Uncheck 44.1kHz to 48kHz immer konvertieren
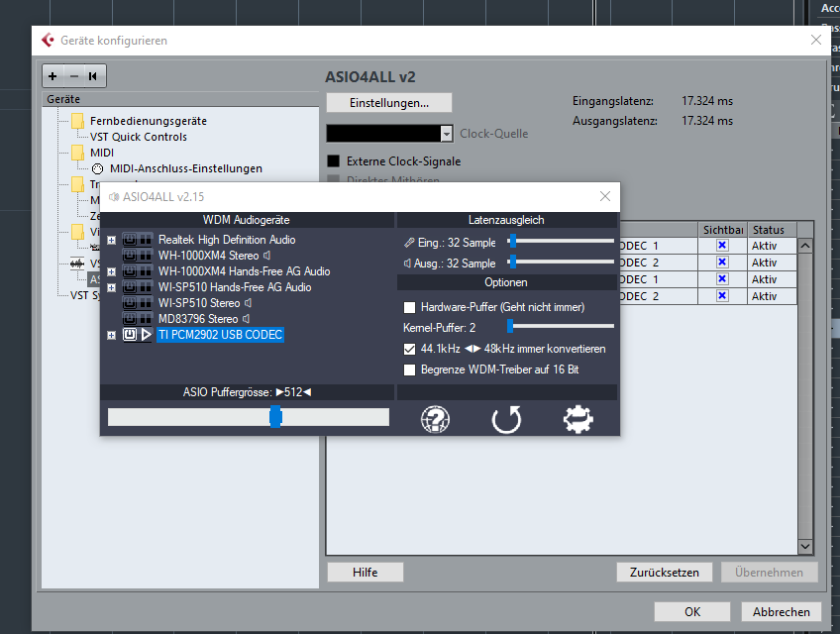This screenshot has height=634, width=840. click(x=409, y=349)
